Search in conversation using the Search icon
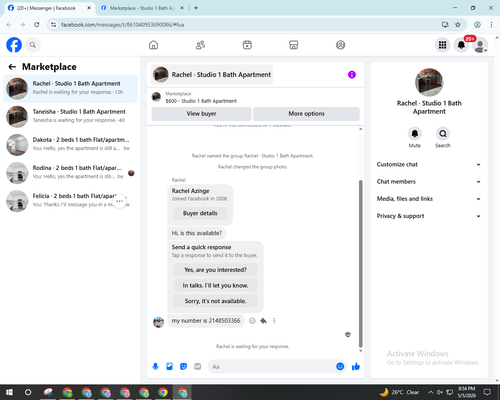 click(x=443, y=134)
